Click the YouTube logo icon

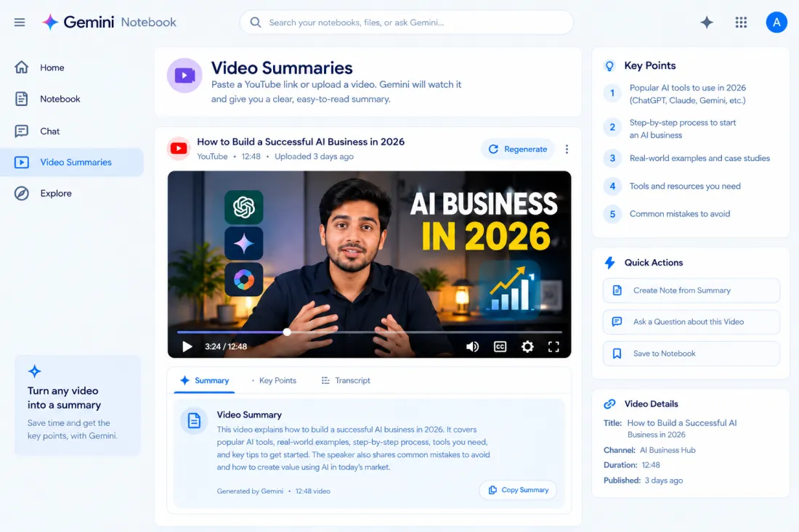pyautogui.click(x=179, y=149)
